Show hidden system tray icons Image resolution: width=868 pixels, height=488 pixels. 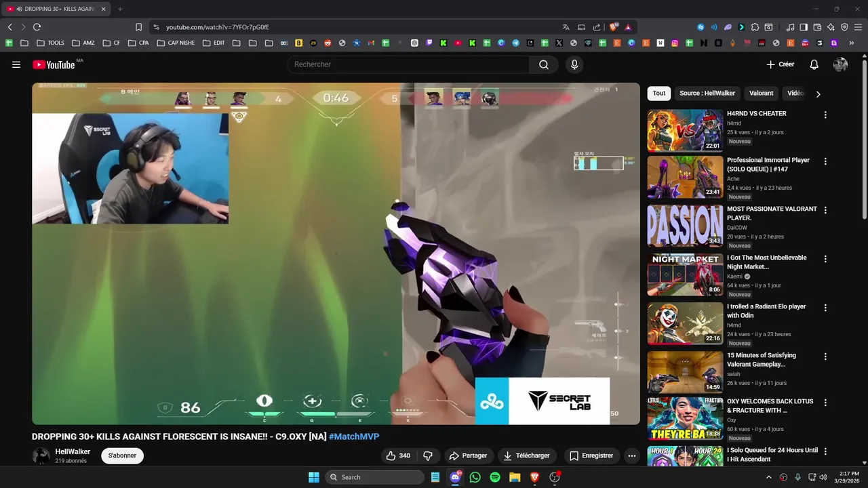pyautogui.click(x=769, y=477)
